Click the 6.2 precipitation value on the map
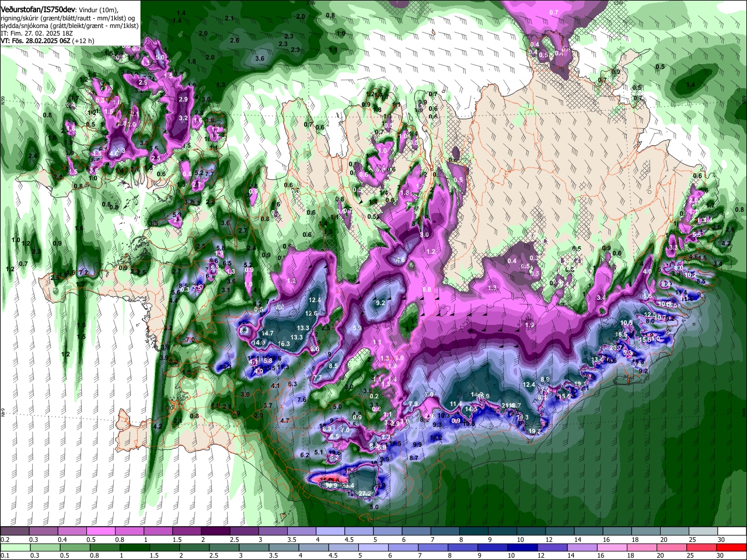The width and height of the screenshot is (747, 560). click(x=304, y=455)
